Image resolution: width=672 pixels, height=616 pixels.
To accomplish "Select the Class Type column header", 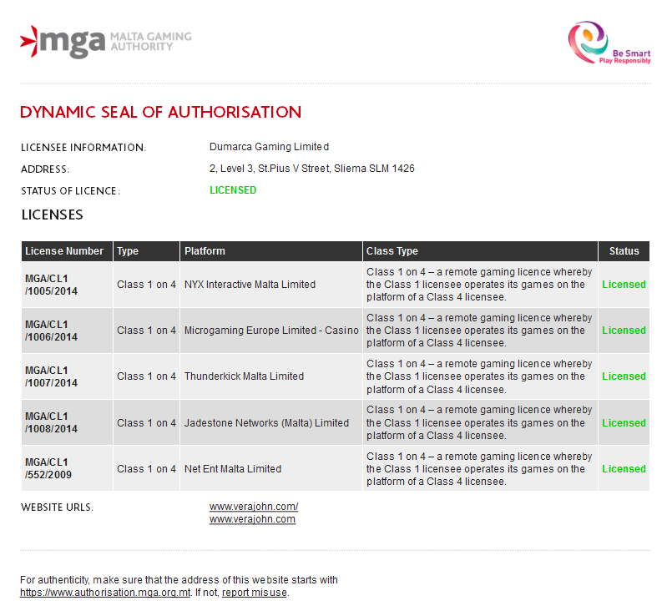I will pyautogui.click(x=480, y=251).
